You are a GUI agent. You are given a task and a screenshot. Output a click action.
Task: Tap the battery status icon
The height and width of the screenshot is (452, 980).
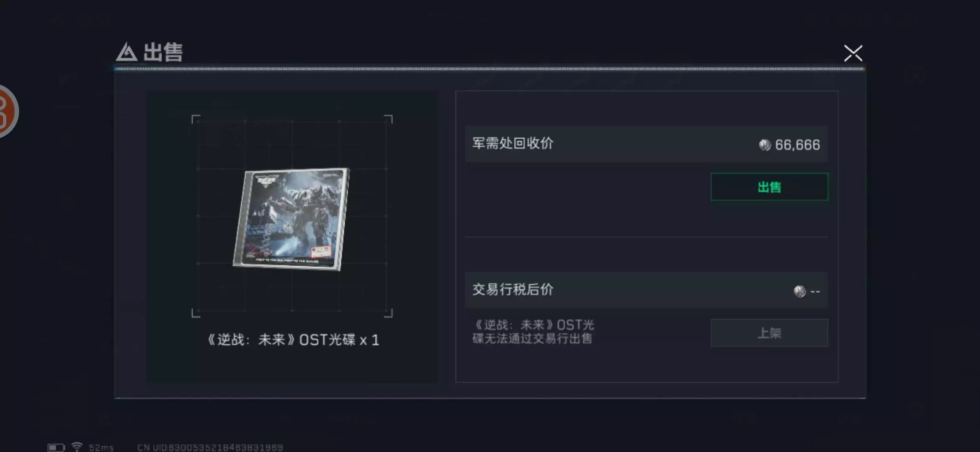56,447
